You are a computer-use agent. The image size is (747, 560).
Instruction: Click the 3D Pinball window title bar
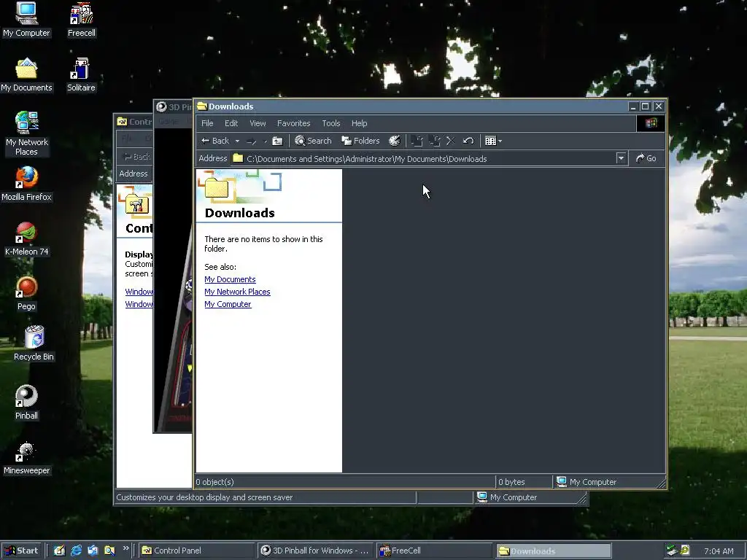pos(174,106)
